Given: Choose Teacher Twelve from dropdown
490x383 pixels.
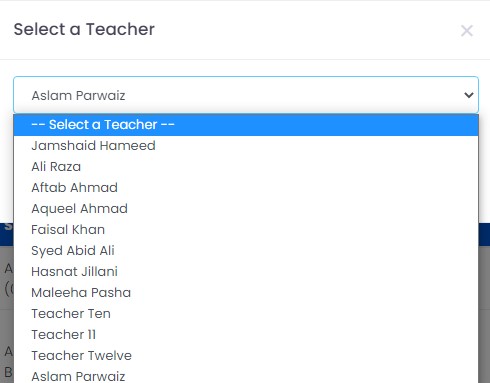Looking at the screenshot, I should 246,356.
